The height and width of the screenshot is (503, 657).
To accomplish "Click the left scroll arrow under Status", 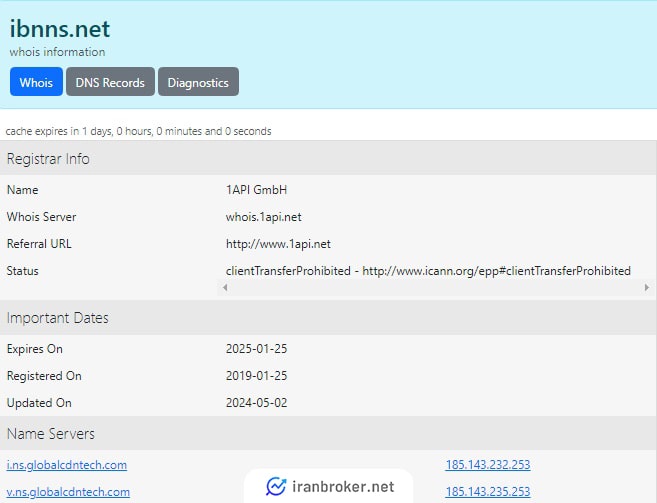I will pos(225,288).
